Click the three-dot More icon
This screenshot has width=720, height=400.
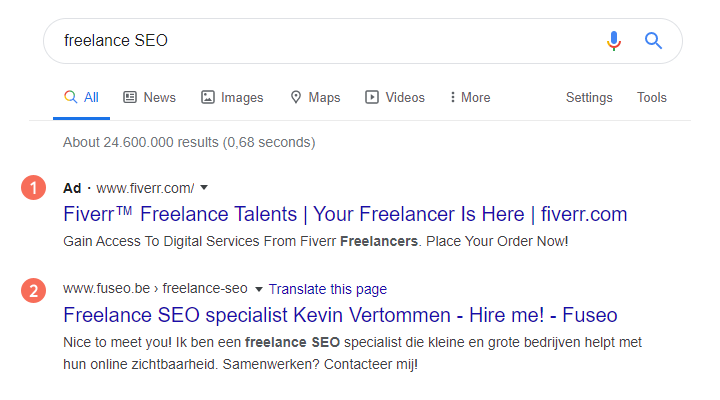[453, 97]
